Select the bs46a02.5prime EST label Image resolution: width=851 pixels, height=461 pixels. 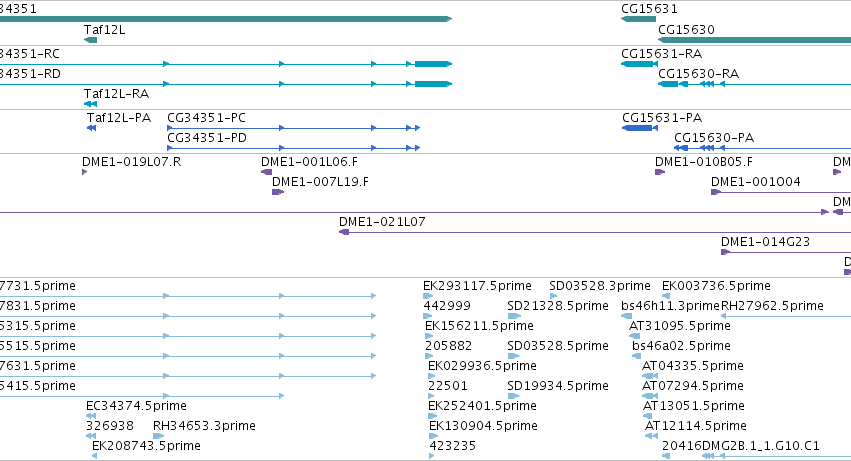click(681, 346)
